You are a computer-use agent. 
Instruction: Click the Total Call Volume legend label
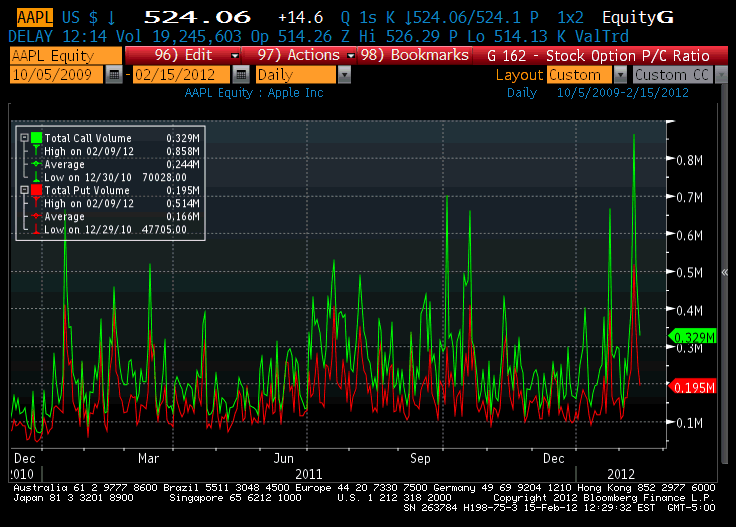click(88, 138)
